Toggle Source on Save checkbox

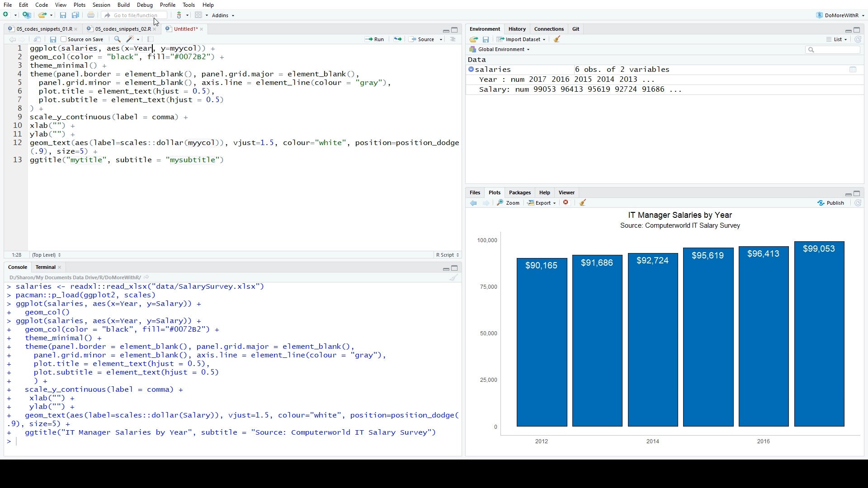click(64, 39)
